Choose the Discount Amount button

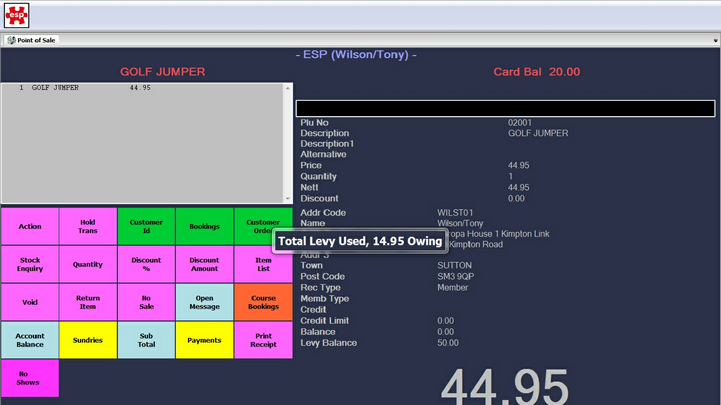(204, 264)
